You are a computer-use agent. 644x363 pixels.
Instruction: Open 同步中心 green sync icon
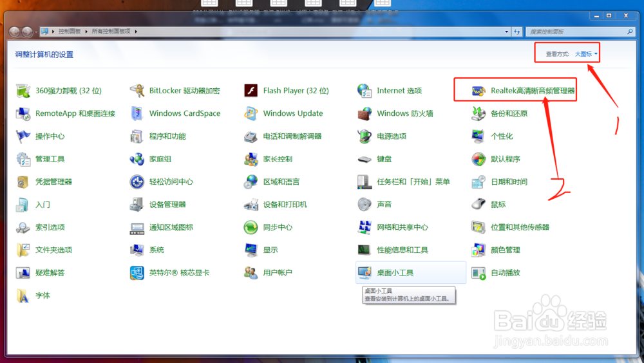pos(251,227)
